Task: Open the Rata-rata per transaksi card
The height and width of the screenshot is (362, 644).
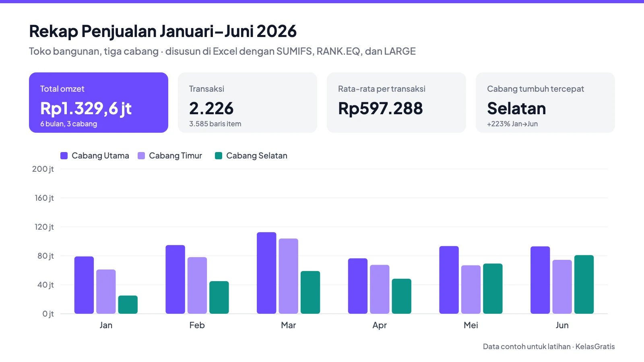Action: click(396, 103)
